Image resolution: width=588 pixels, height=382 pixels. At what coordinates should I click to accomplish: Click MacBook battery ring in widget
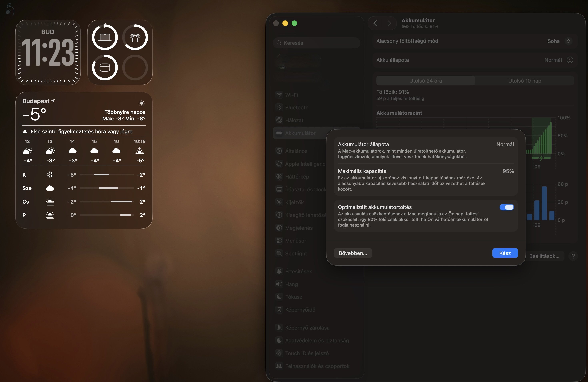[x=105, y=37]
